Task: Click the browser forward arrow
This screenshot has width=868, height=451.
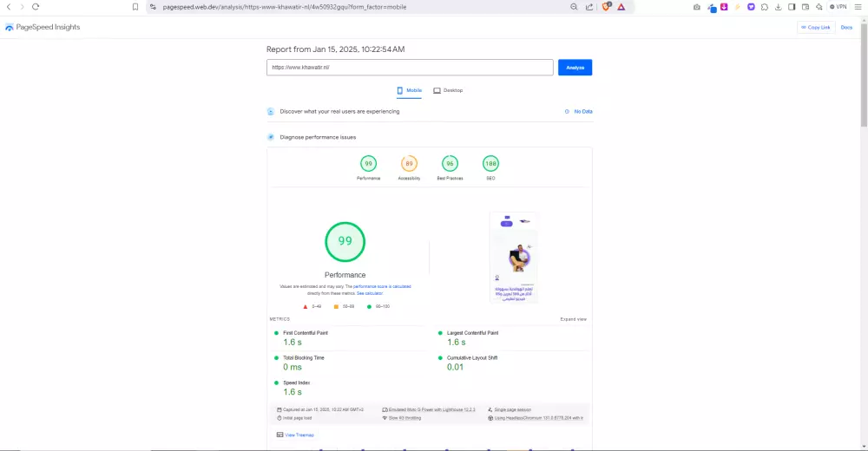Action: [x=23, y=7]
